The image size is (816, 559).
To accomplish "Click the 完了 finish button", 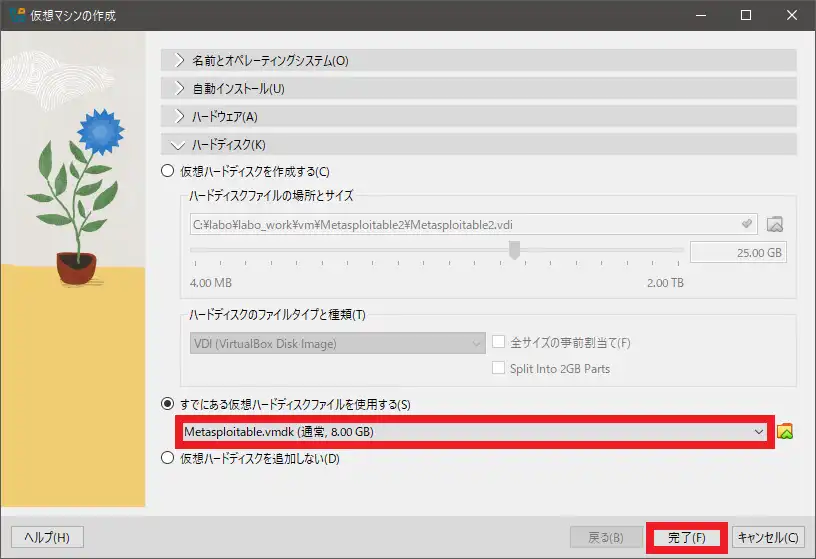I will (686, 537).
